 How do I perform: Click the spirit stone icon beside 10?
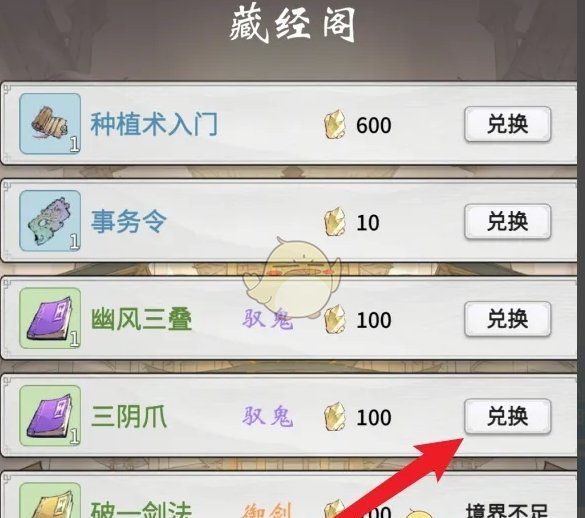335,222
